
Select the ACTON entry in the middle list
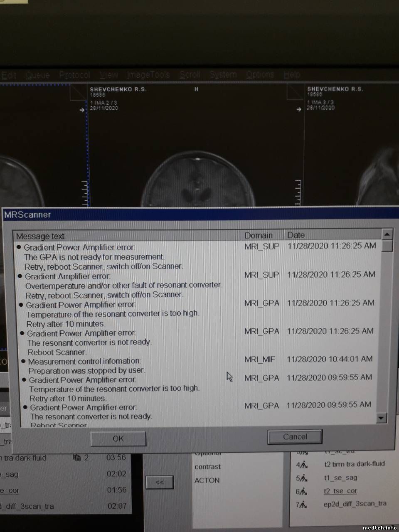pyautogui.click(x=207, y=480)
